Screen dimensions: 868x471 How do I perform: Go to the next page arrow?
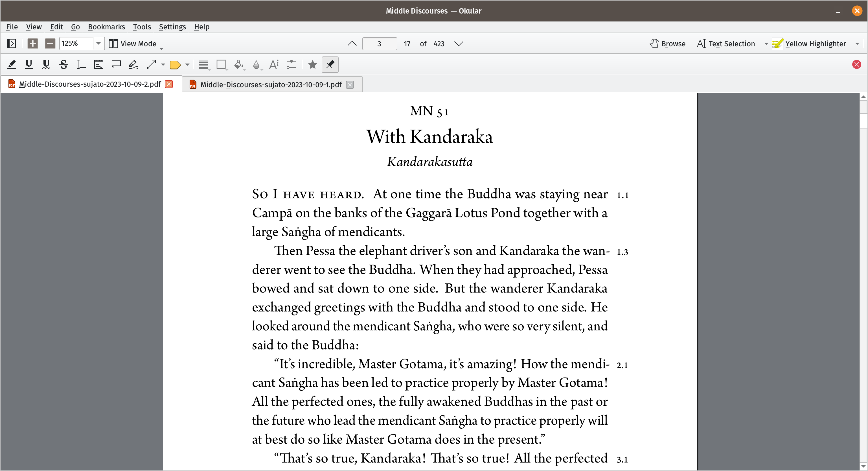click(x=459, y=43)
